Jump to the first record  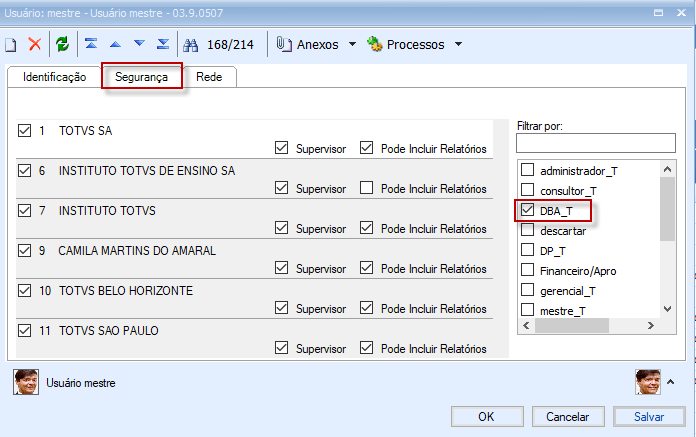[x=91, y=44]
